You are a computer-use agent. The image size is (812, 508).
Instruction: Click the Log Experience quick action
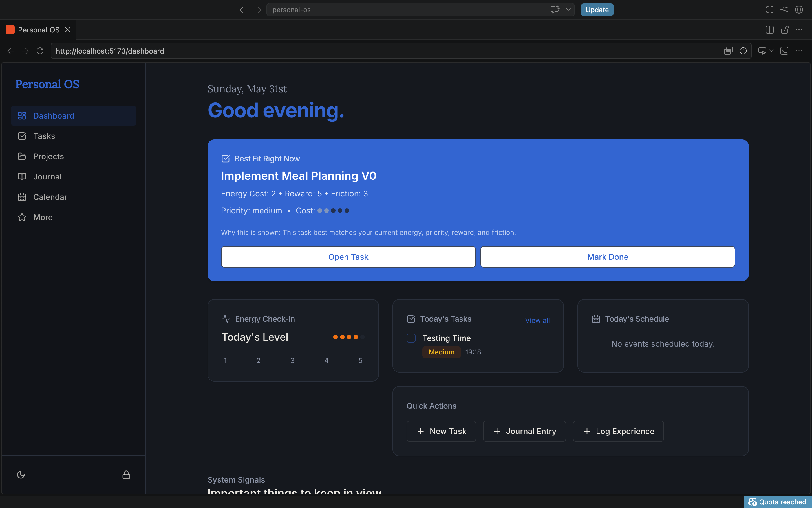(x=618, y=431)
